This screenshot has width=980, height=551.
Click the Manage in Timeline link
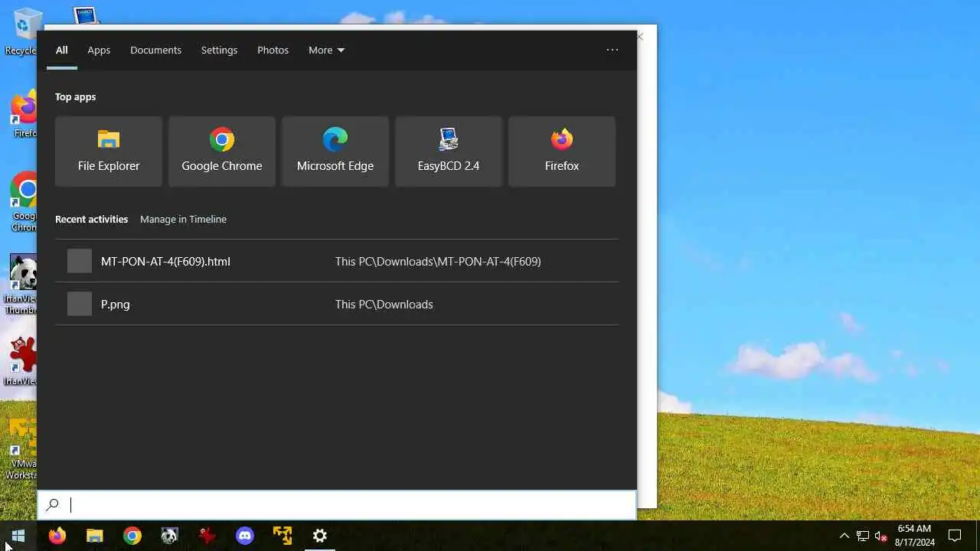coord(183,219)
